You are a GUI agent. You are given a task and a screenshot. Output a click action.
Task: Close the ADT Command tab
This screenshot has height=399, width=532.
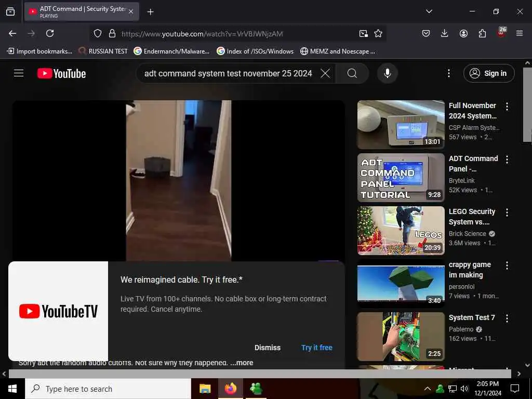click(131, 11)
